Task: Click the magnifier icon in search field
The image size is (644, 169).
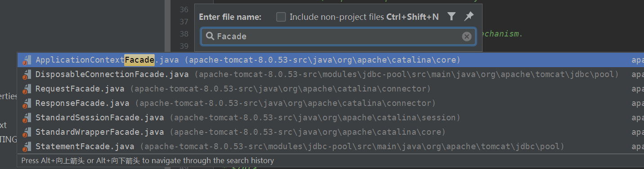Action: pyautogui.click(x=210, y=37)
